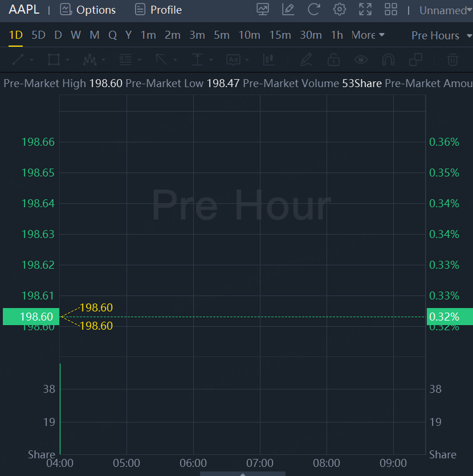Open the multi-chart grid layout icon
The height and width of the screenshot is (476, 473).
[x=391, y=10]
